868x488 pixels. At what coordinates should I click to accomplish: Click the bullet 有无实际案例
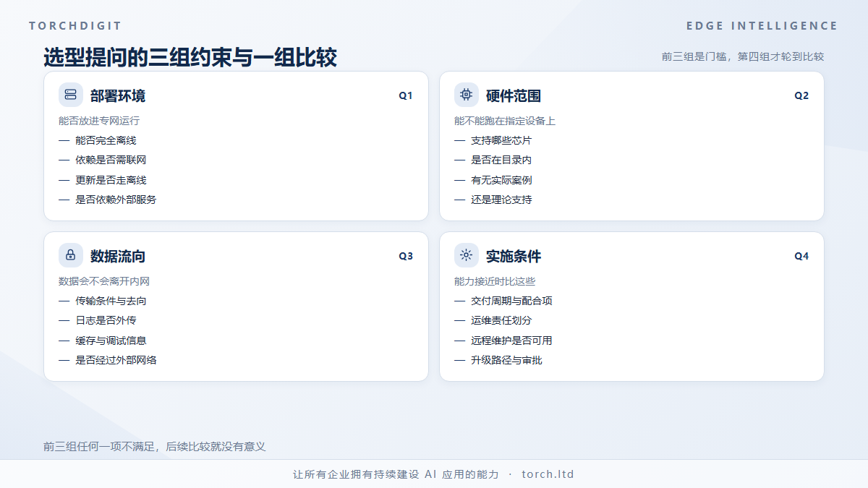point(501,180)
